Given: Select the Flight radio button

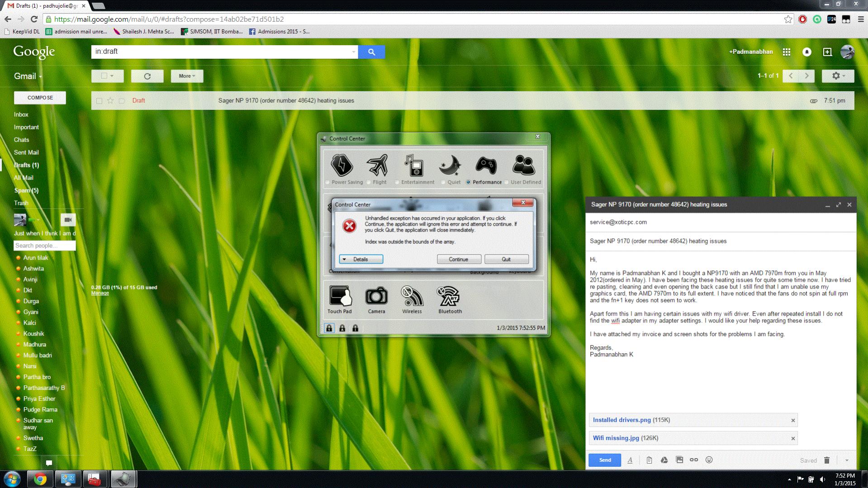Looking at the screenshot, I should (x=369, y=182).
